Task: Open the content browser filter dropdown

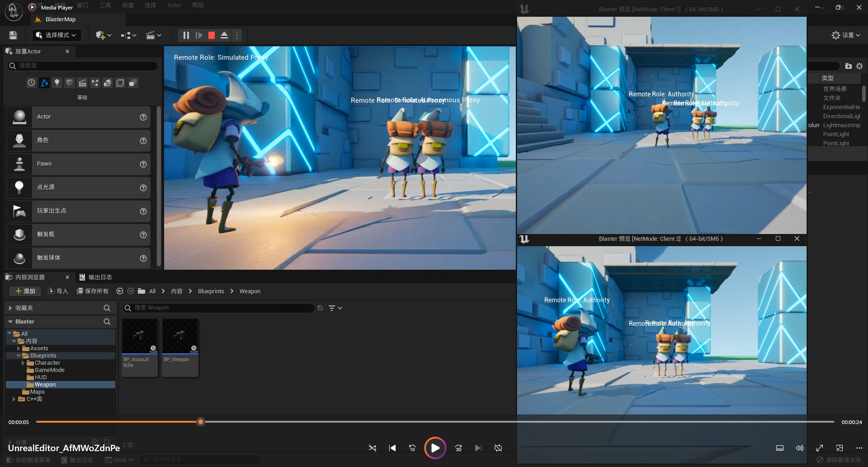Action: pyautogui.click(x=335, y=308)
